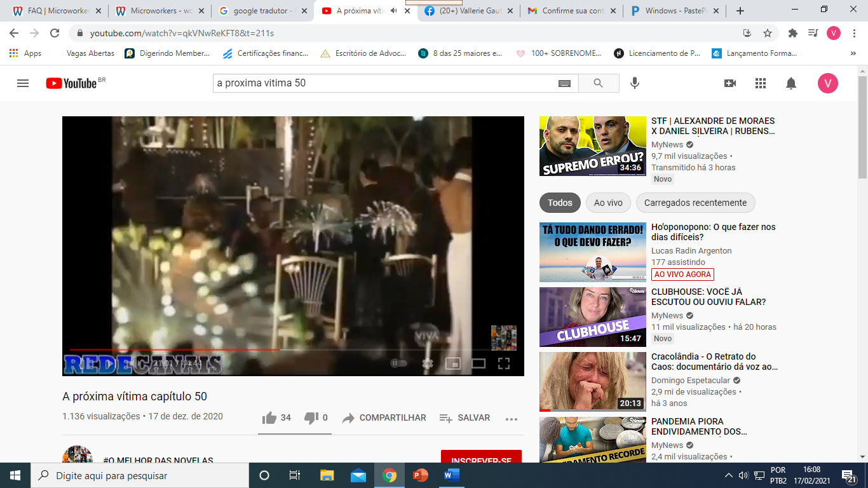Open STF Alexandre de Moraes video thumbnail
Viewport: 868px width, 488px height.
click(593, 146)
